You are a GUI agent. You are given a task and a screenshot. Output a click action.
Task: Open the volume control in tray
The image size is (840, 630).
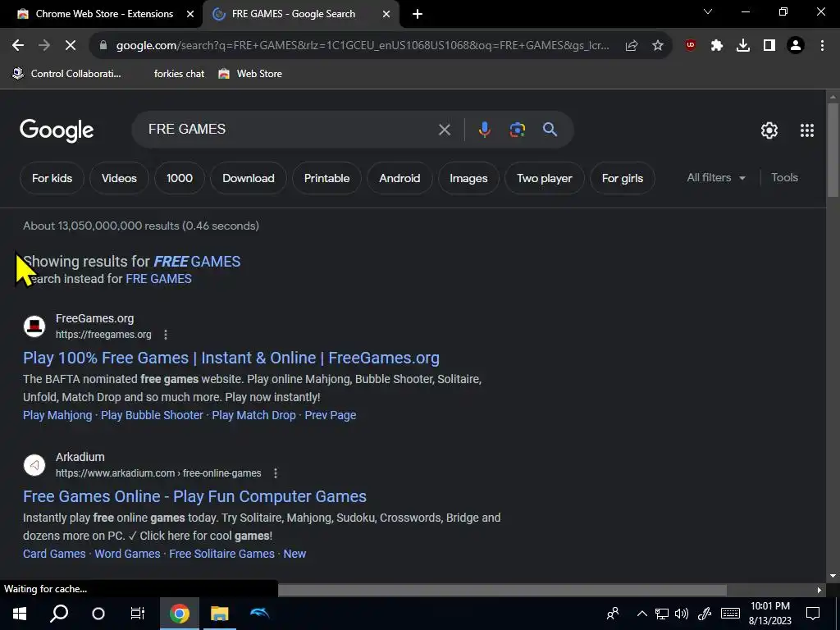(682, 614)
